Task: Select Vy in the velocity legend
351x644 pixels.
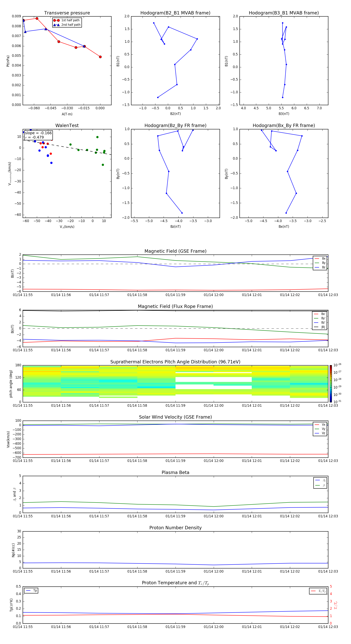Action: [320, 429]
